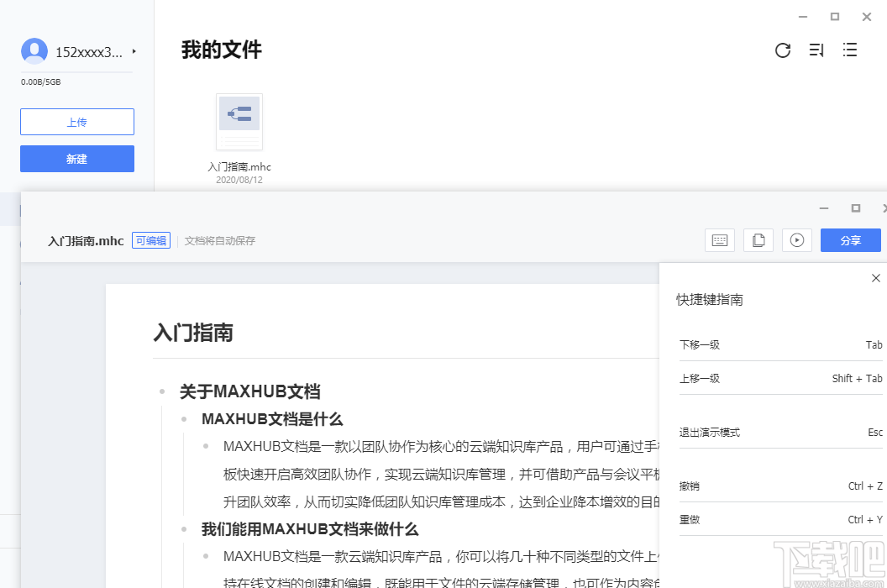Click the 上传 upload button
Viewport: 887px width, 588px height.
click(76, 121)
